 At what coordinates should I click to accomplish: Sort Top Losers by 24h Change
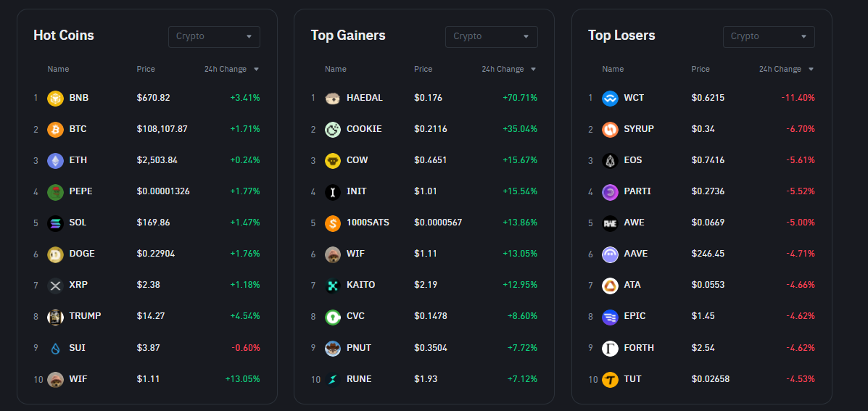pos(786,70)
